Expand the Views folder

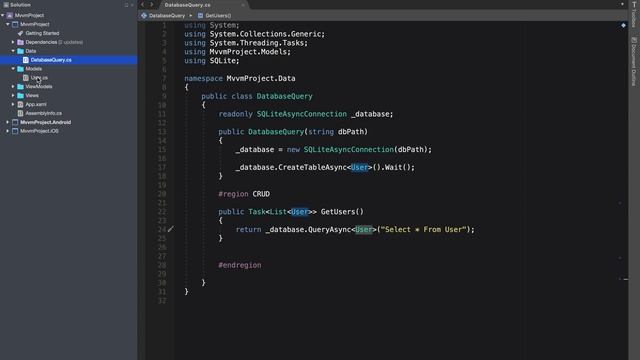(13, 96)
